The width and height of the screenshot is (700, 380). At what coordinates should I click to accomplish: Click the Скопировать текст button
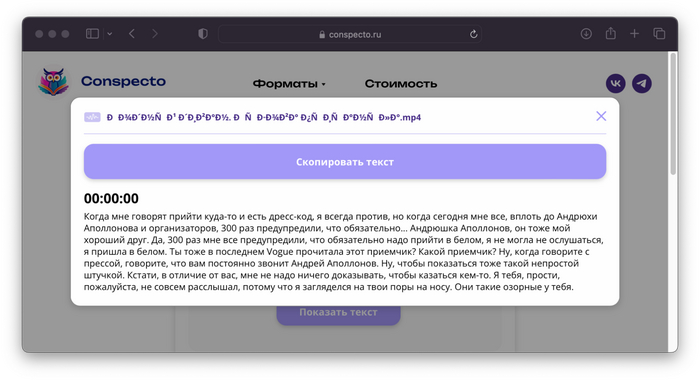click(345, 162)
